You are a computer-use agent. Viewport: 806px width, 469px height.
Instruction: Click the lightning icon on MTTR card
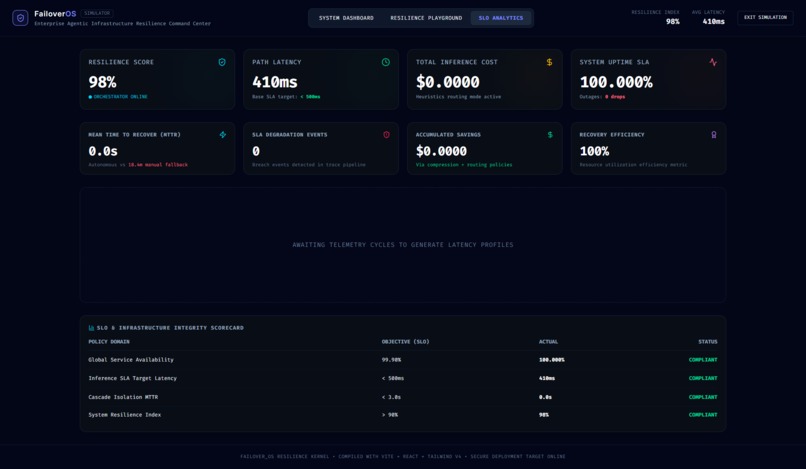pos(223,135)
